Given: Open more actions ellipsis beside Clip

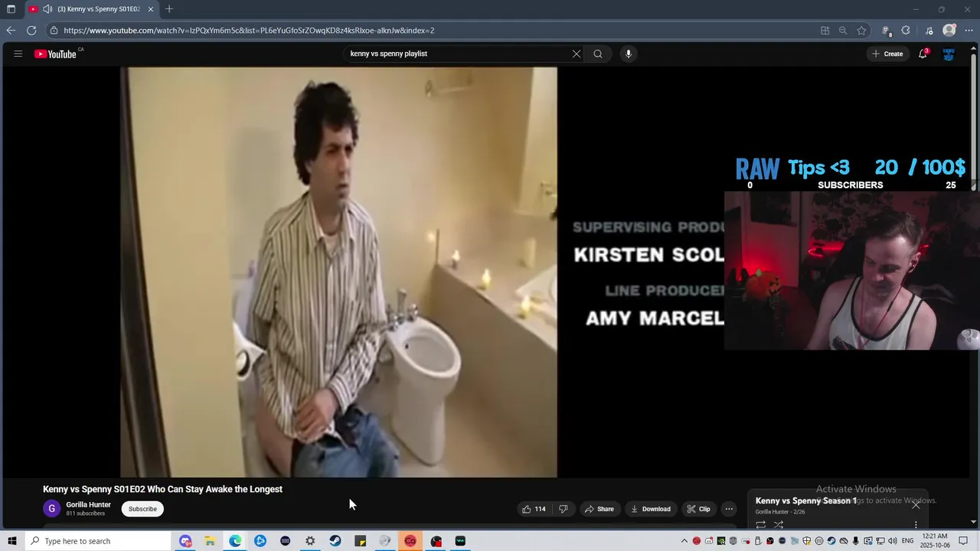Looking at the screenshot, I should (x=729, y=509).
